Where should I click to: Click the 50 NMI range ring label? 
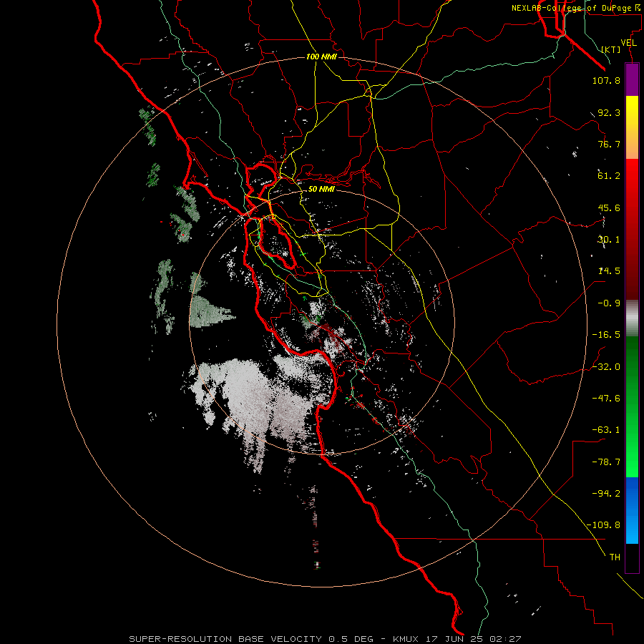[x=321, y=190]
